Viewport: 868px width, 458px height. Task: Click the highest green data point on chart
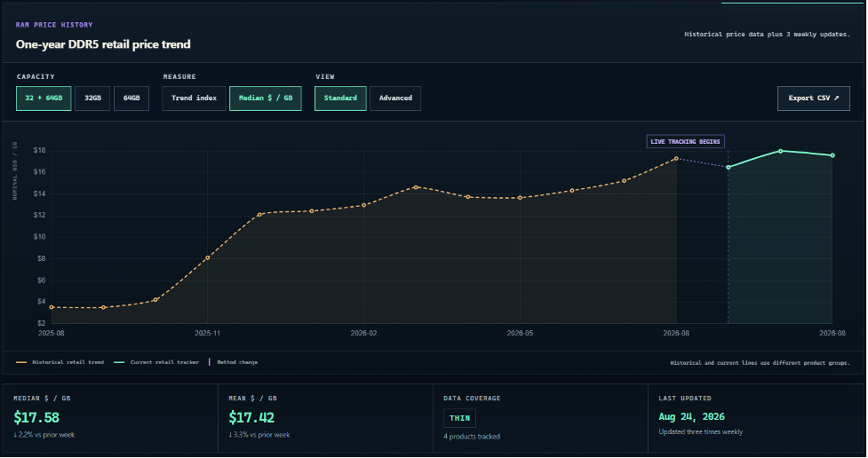781,151
